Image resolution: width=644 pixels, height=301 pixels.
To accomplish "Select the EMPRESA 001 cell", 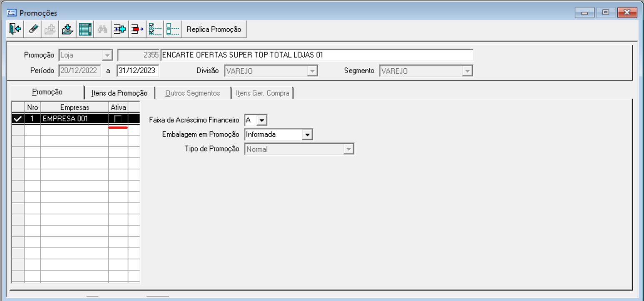I will coord(74,119).
